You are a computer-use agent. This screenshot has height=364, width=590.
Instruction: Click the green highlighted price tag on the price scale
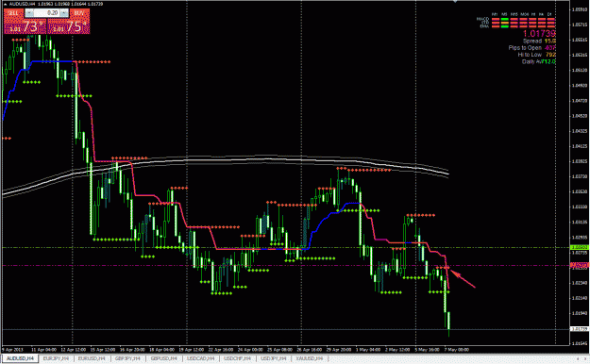(x=580, y=247)
